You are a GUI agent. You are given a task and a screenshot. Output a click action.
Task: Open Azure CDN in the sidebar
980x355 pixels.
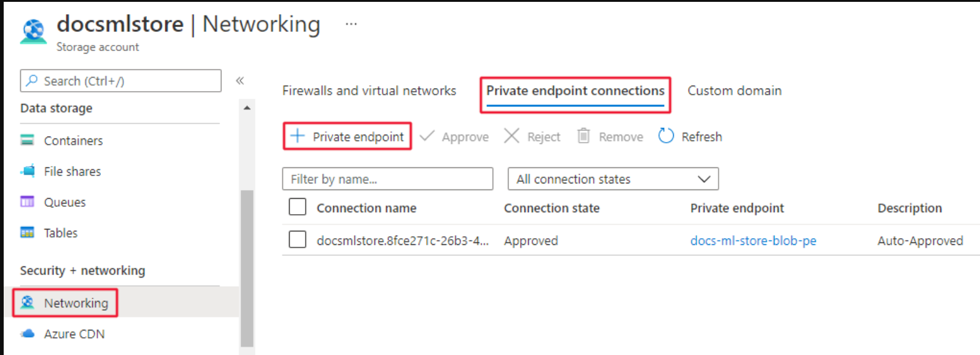[x=74, y=333]
